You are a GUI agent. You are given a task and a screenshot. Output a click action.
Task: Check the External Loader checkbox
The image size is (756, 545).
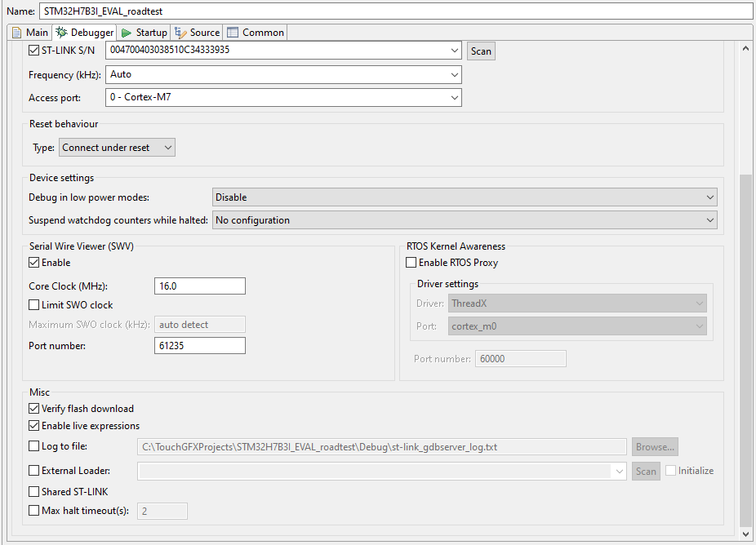[x=33, y=470]
